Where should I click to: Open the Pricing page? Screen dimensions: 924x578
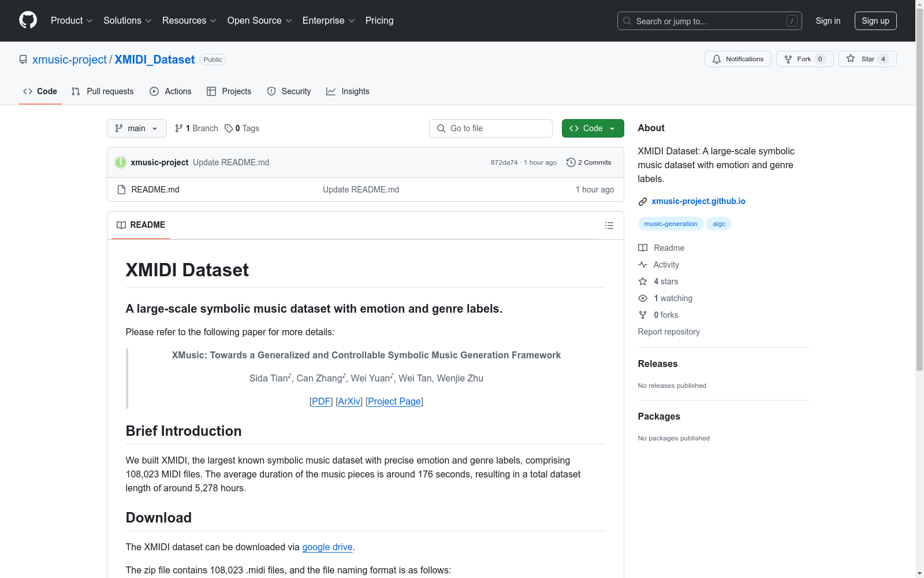[x=379, y=21]
